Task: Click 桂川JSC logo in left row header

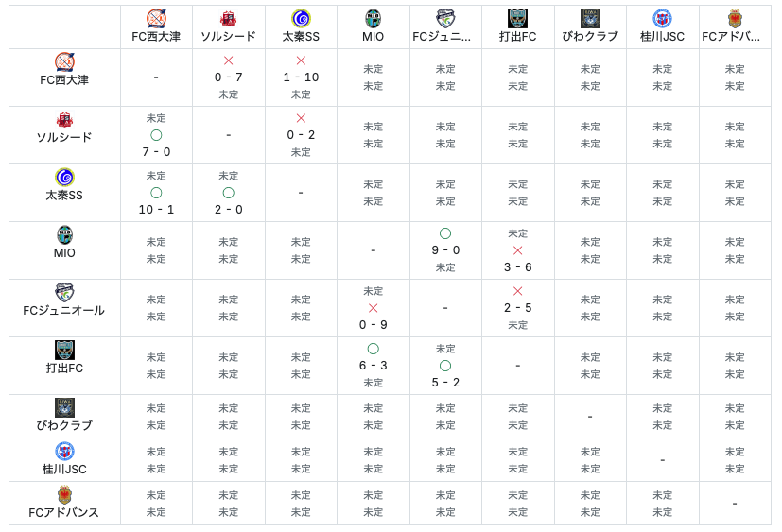Action: click(x=64, y=451)
